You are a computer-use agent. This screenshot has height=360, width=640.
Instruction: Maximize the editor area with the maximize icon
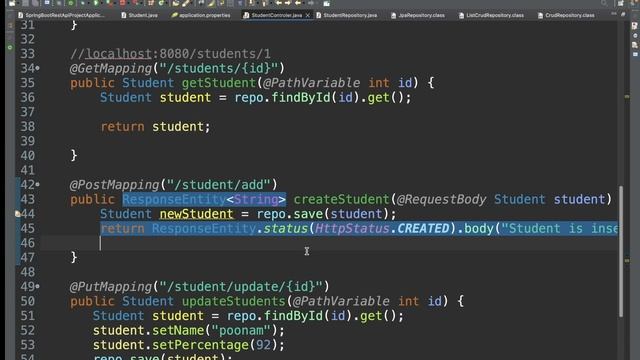click(x=623, y=14)
